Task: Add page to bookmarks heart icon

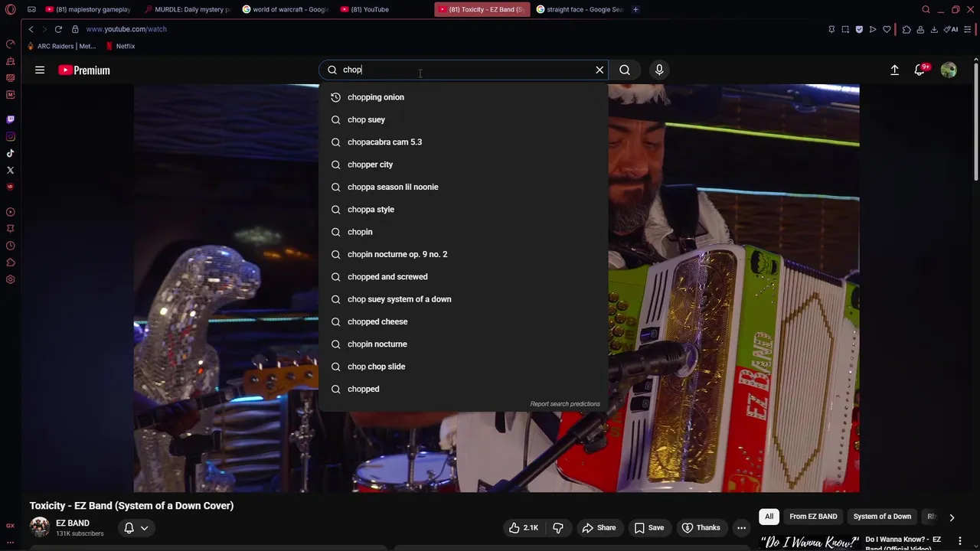Action: pos(887,29)
